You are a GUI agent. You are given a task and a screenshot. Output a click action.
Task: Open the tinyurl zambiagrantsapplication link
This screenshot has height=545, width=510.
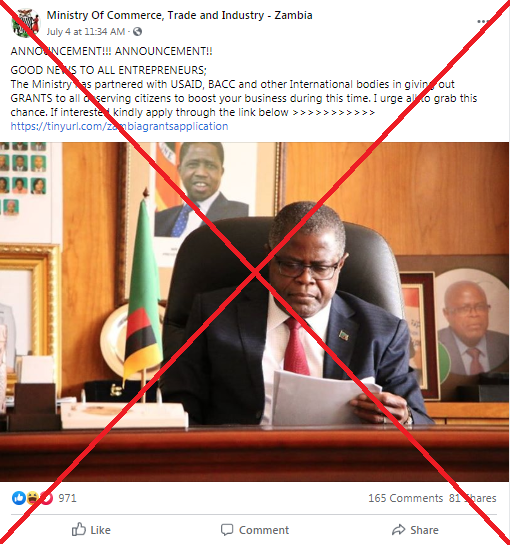click(x=119, y=126)
